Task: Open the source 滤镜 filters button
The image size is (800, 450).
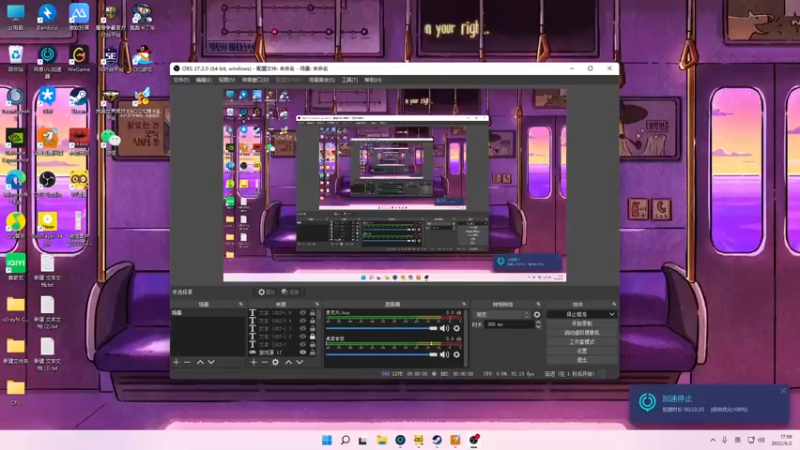Action: 290,292
